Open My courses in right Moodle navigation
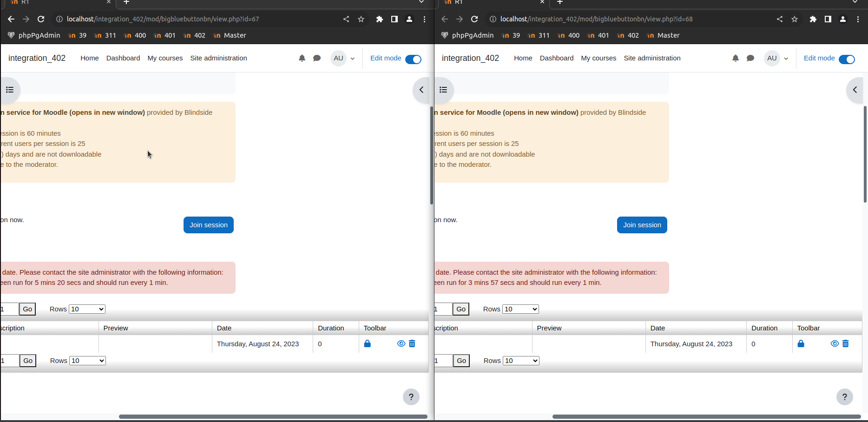 click(598, 58)
